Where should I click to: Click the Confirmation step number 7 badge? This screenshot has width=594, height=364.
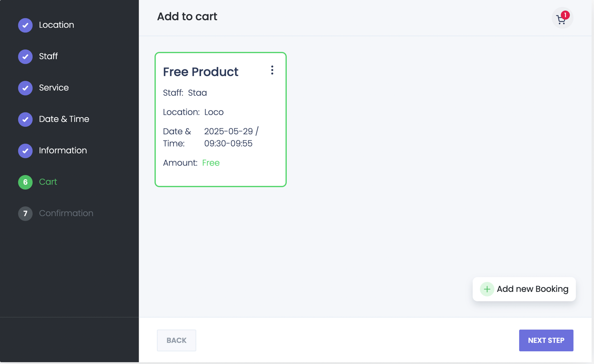coord(25,213)
